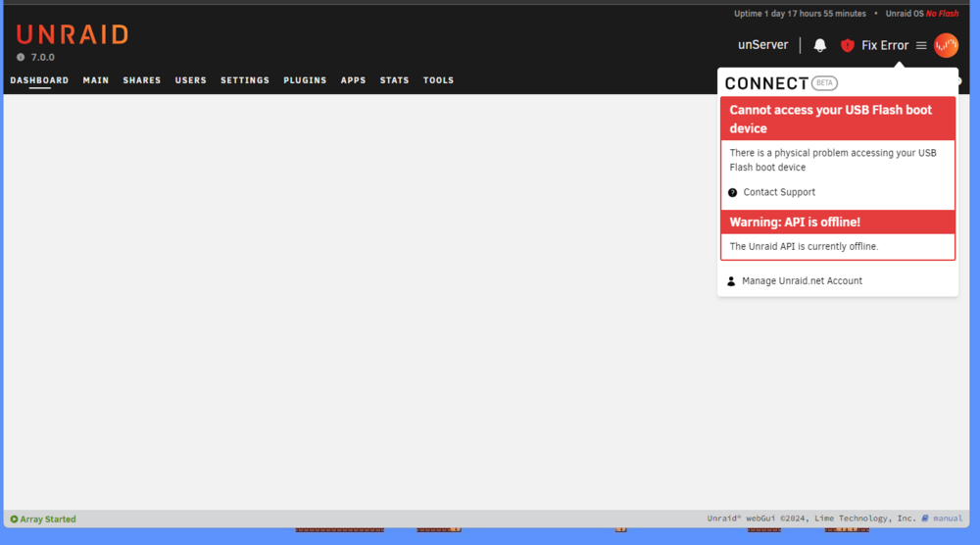Open Manage Unraid.net Account
980x545 pixels.
pyautogui.click(x=802, y=281)
